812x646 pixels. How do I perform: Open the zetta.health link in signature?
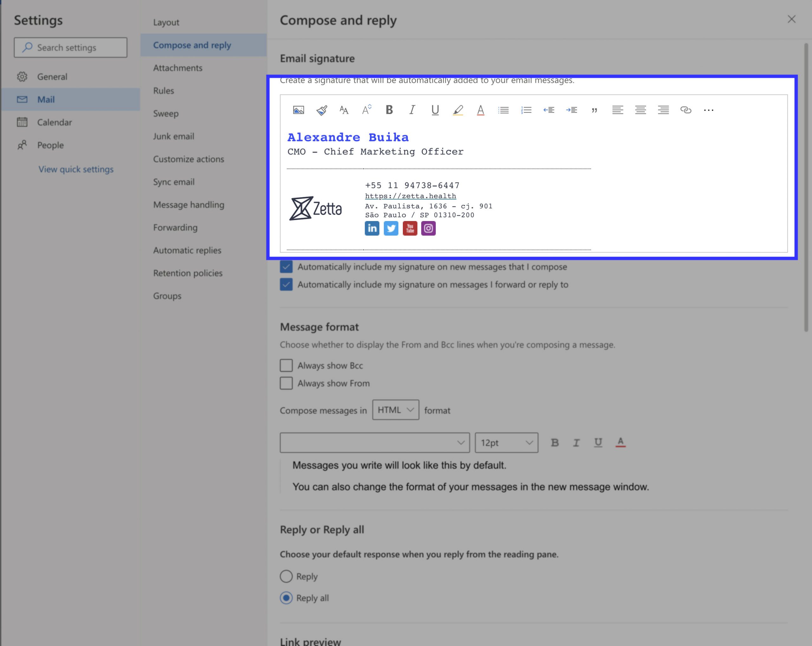pos(410,196)
